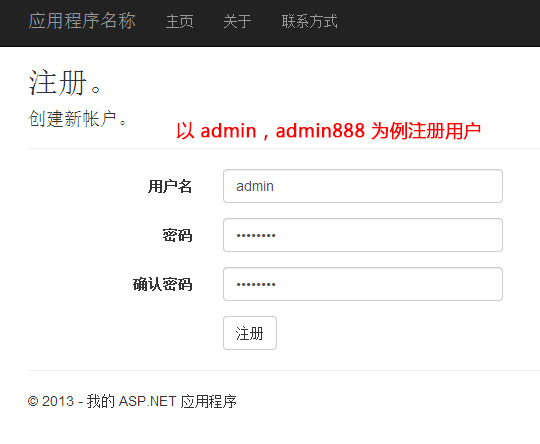Open the 联系方式 navigation link
This screenshot has width=540, height=444.
click(309, 21)
